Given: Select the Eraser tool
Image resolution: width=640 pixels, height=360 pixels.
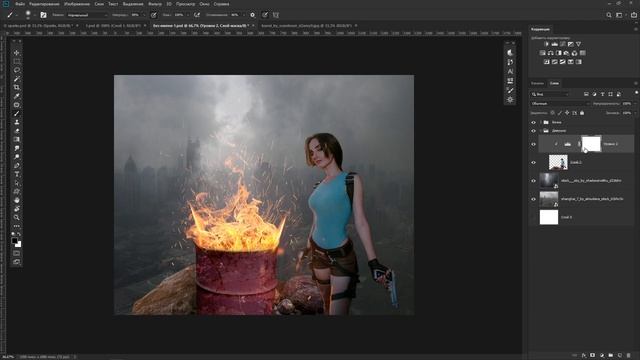Looking at the screenshot, I should (x=16, y=131).
